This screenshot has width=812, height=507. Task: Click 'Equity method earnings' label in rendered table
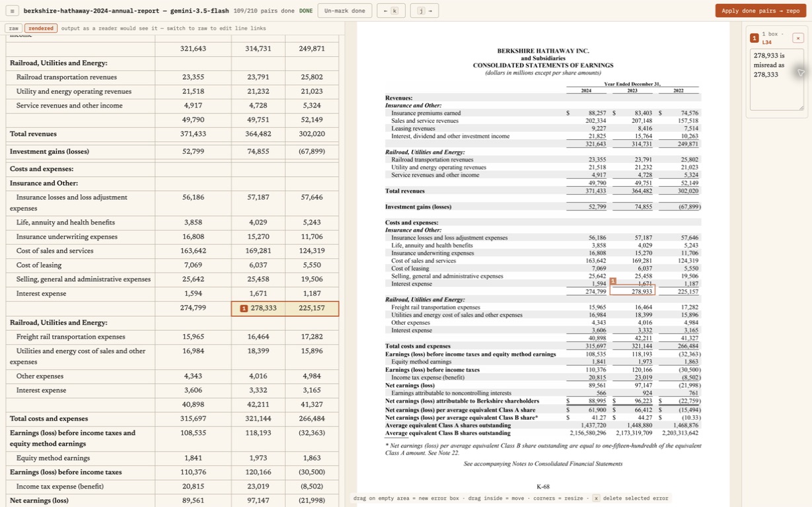click(x=53, y=458)
